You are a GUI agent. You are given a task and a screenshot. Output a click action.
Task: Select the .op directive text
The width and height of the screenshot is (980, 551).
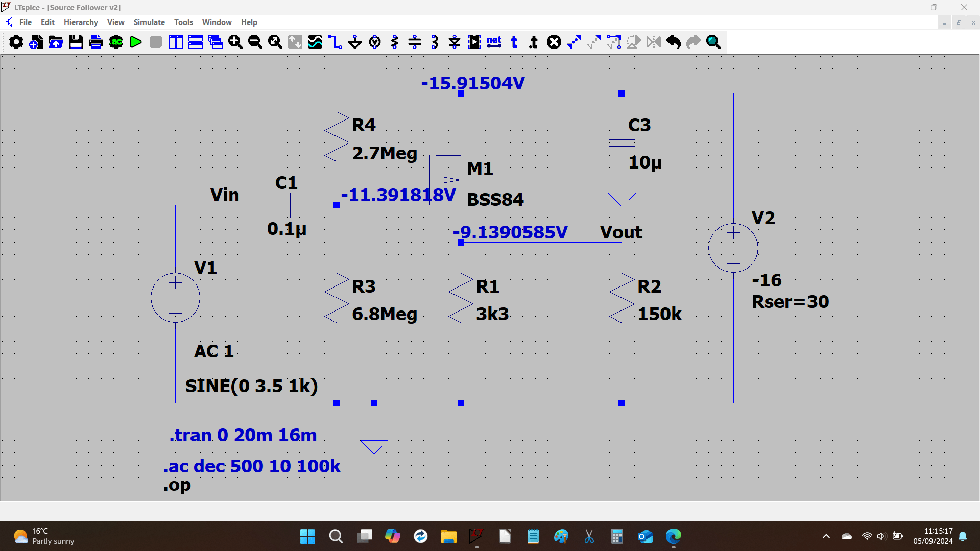coord(177,485)
